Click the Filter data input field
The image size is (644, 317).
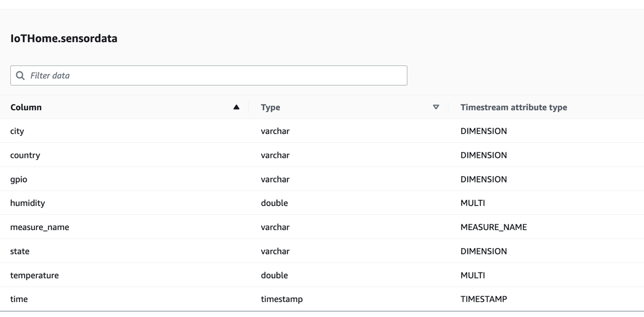coord(215,76)
